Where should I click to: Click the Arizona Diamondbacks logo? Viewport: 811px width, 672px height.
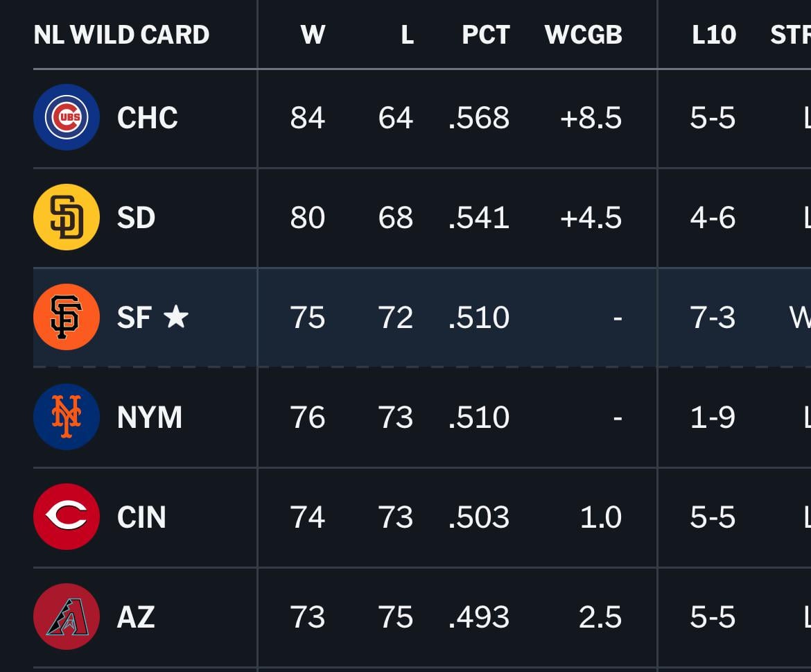67,617
